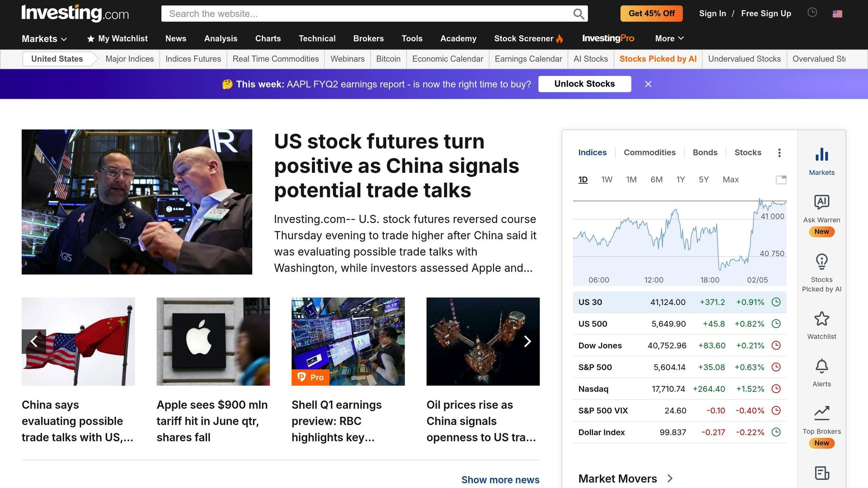This screenshot has height=488, width=868.
Task: Click the red clock icon in S&P 500 row
Action: 776,367
